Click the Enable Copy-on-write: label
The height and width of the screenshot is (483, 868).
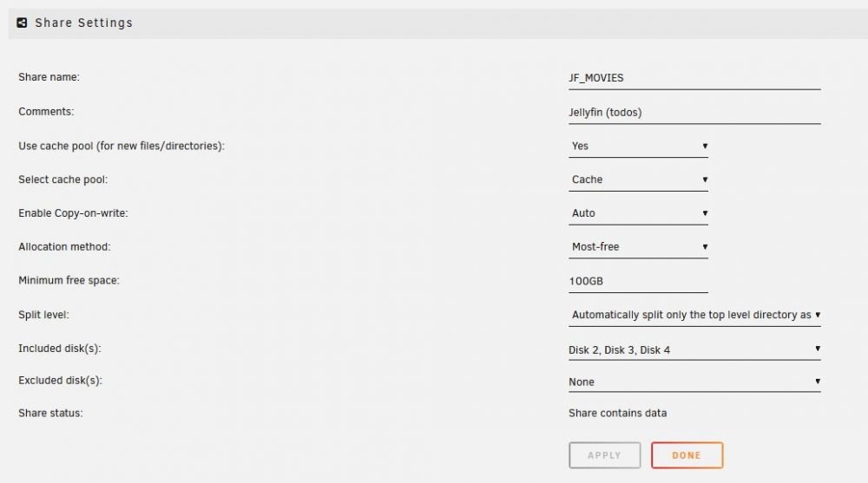tap(73, 213)
